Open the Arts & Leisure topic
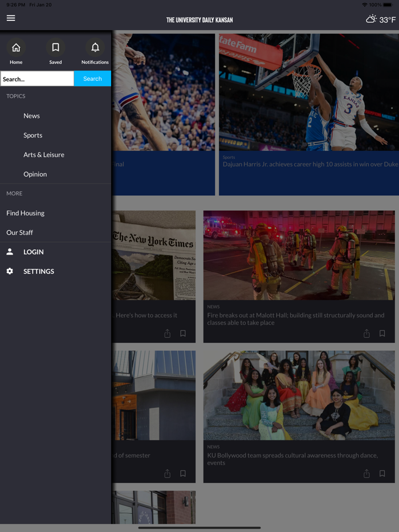Screen dimensions: 399x532 pos(44,155)
